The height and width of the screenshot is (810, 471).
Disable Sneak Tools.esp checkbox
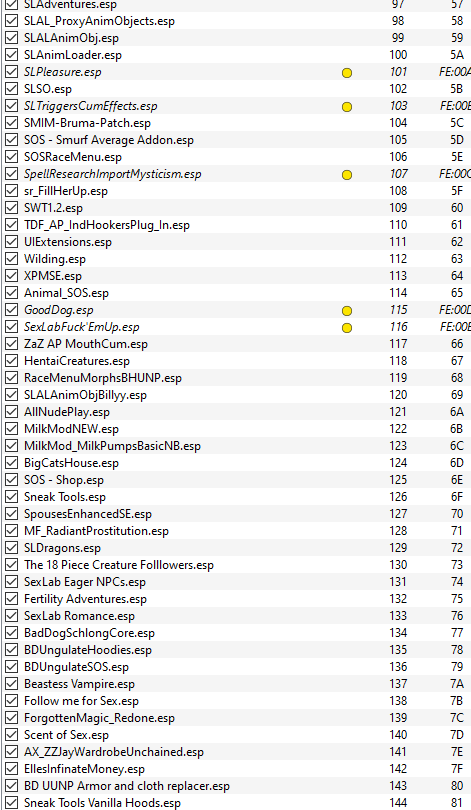point(11,497)
